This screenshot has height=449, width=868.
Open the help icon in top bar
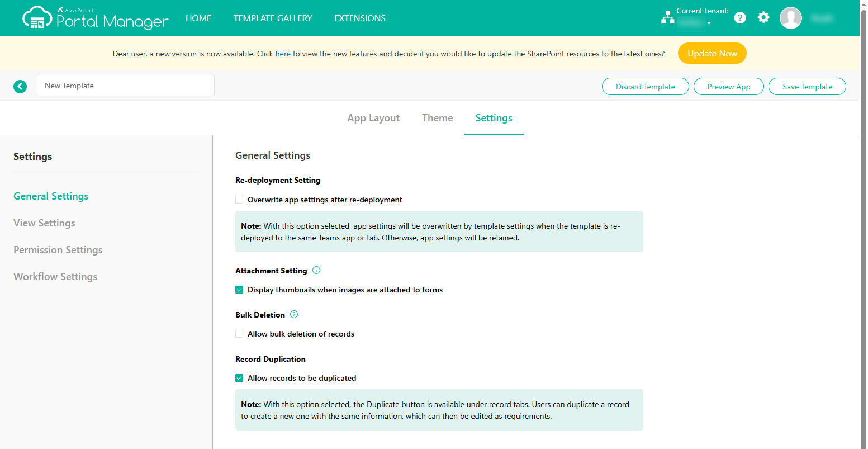(739, 17)
